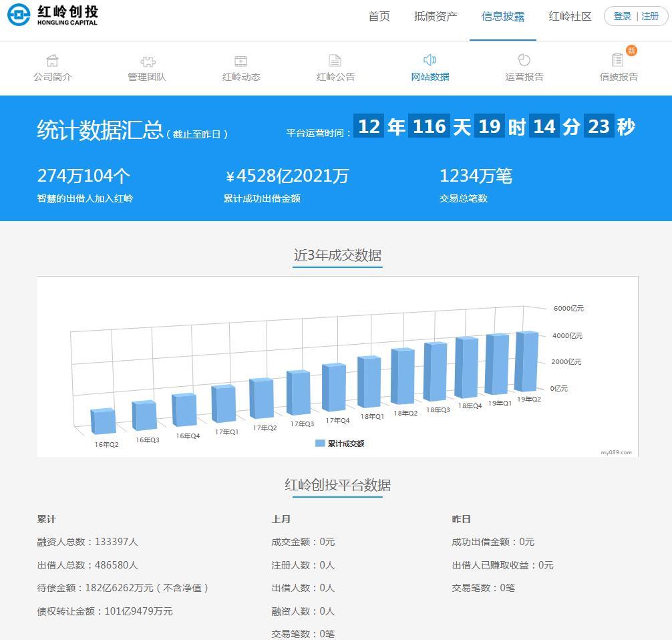Click the orange 新 badge

pyautogui.click(x=631, y=51)
